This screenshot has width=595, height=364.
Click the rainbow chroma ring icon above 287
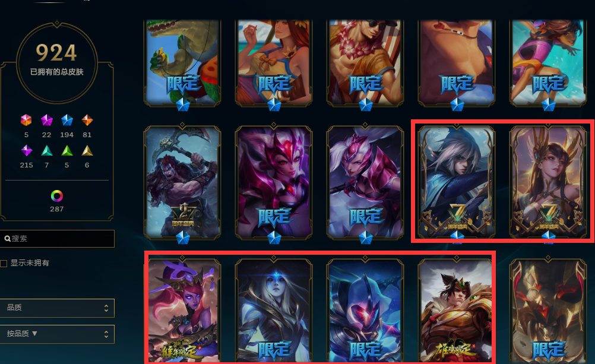(x=57, y=196)
